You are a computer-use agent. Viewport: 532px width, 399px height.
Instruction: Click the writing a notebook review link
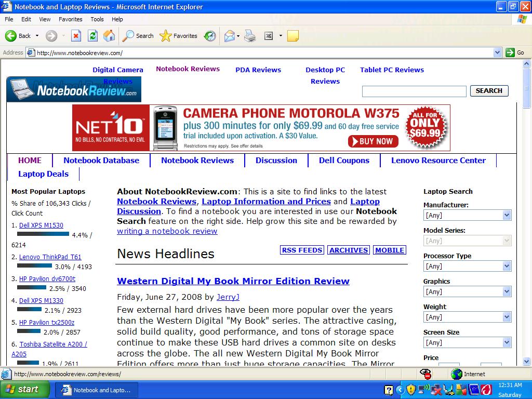tap(167, 231)
